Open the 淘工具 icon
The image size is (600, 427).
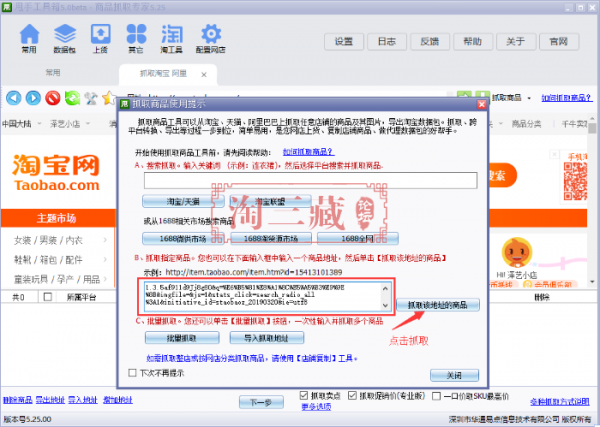pyautogui.click(x=171, y=38)
